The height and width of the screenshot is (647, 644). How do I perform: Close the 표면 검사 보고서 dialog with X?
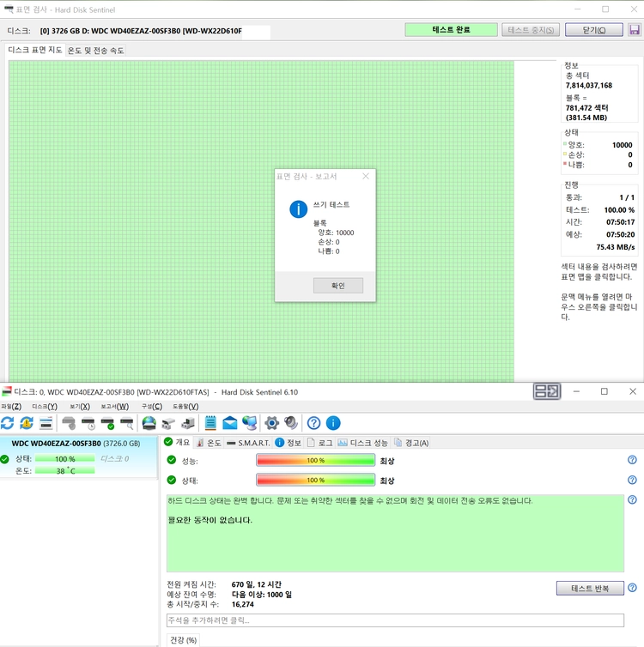(366, 176)
